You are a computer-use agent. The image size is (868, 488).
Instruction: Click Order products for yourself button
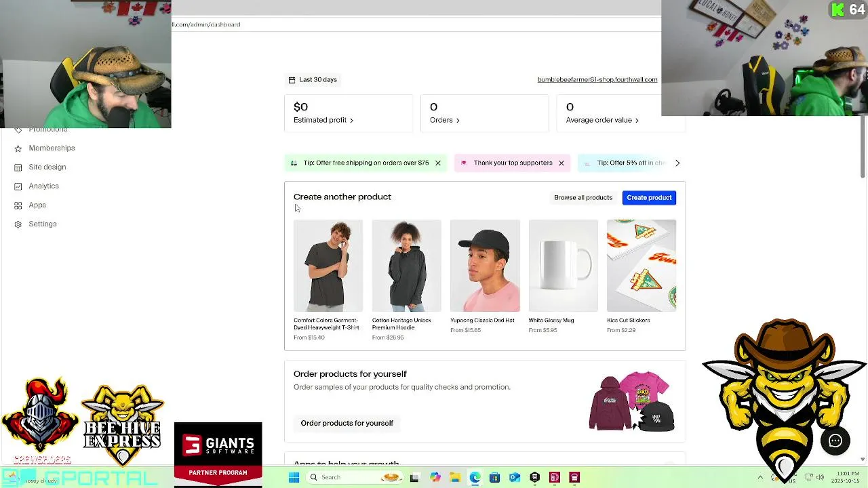347,423
